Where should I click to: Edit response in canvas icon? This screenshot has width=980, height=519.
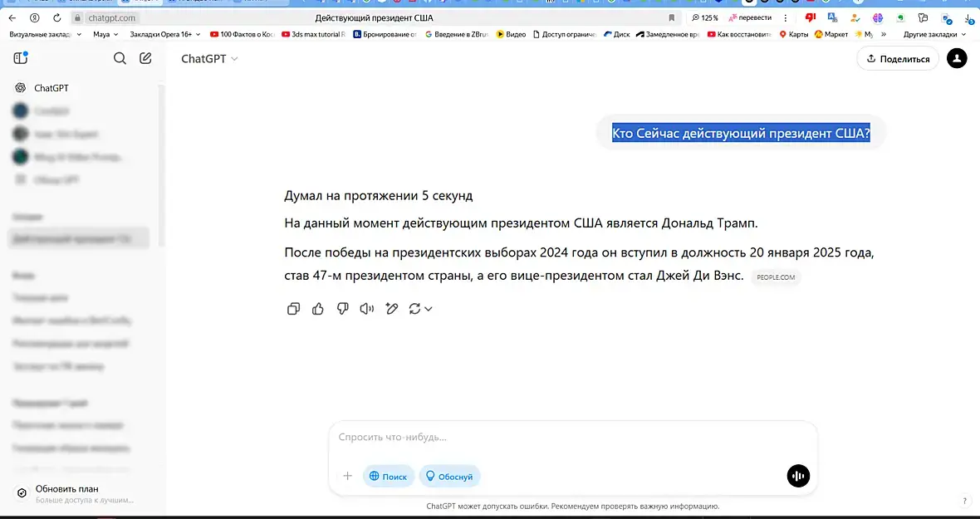pos(392,309)
